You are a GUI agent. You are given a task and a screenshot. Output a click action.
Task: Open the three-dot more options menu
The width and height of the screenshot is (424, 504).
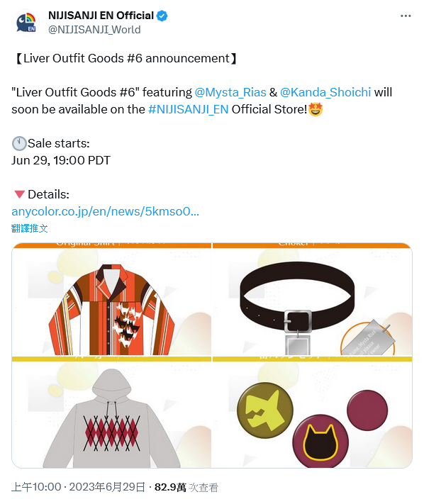click(x=406, y=16)
